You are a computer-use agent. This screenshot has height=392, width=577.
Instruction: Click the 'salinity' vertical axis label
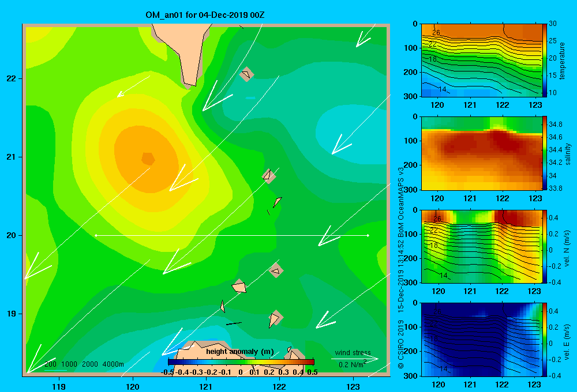point(568,154)
